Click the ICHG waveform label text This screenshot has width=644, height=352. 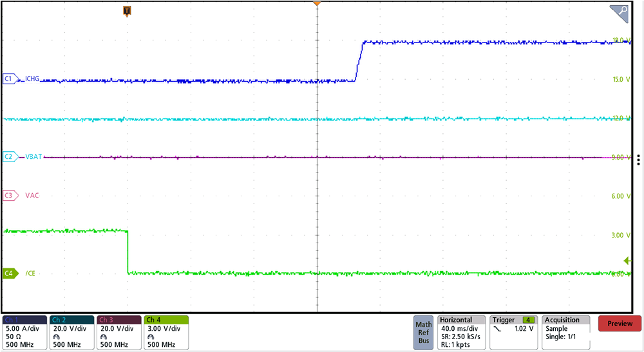coord(32,79)
